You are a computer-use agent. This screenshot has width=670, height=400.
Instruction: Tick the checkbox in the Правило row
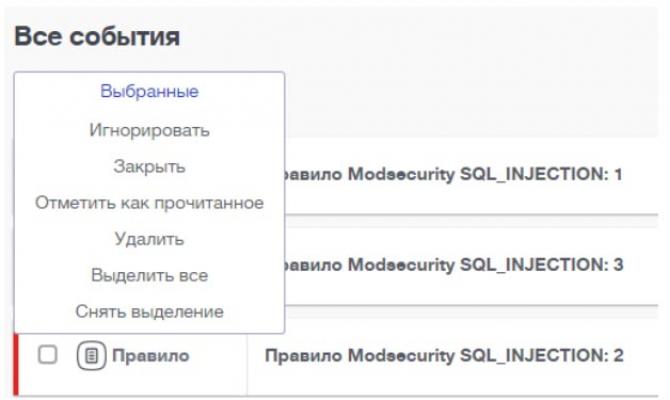(46, 355)
